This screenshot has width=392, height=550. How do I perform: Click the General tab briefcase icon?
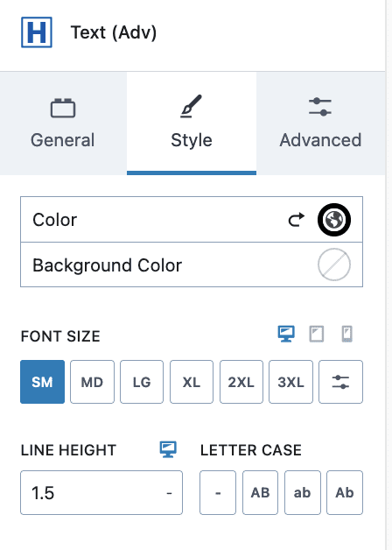point(63,108)
